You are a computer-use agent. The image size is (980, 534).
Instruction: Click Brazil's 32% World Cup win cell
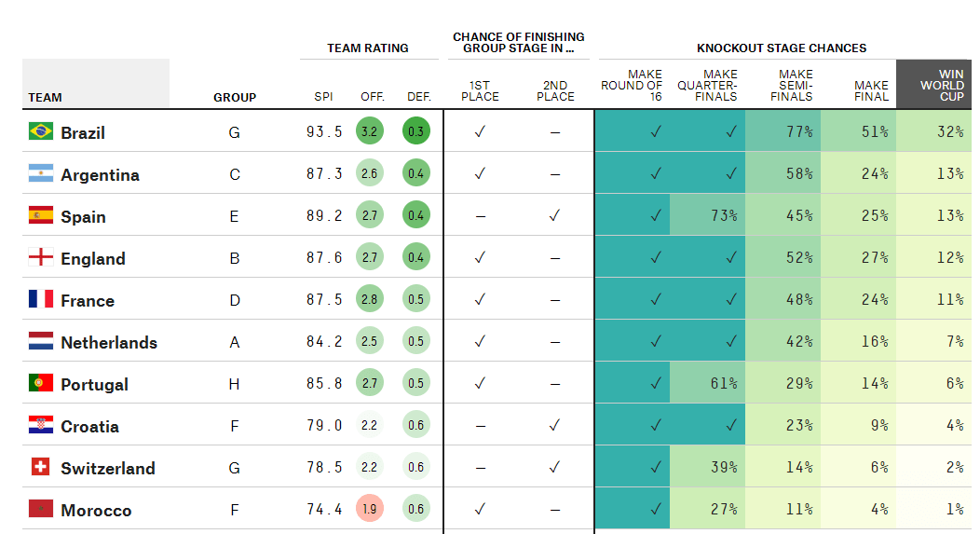(933, 131)
